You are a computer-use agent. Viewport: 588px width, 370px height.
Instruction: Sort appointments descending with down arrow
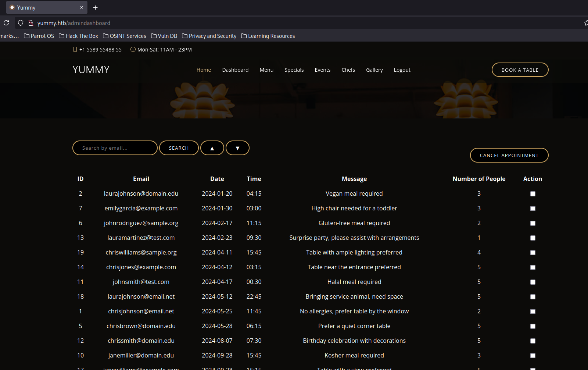coord(237,148)
